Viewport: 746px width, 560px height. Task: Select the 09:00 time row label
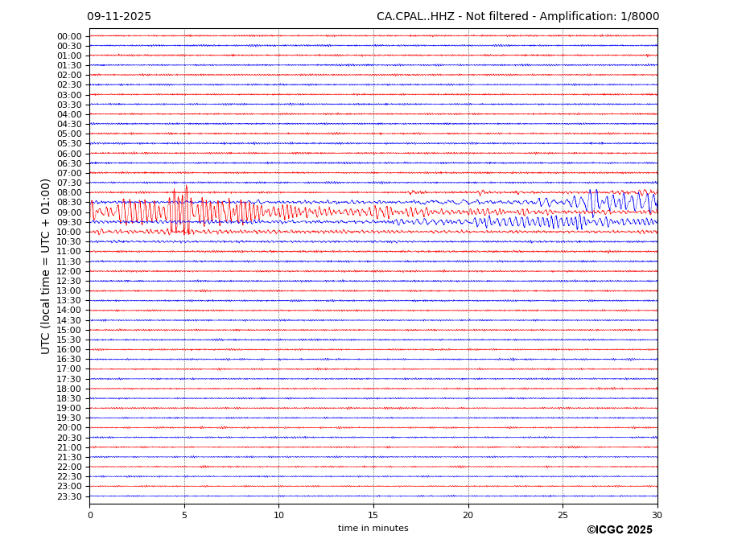coord(69,212)
